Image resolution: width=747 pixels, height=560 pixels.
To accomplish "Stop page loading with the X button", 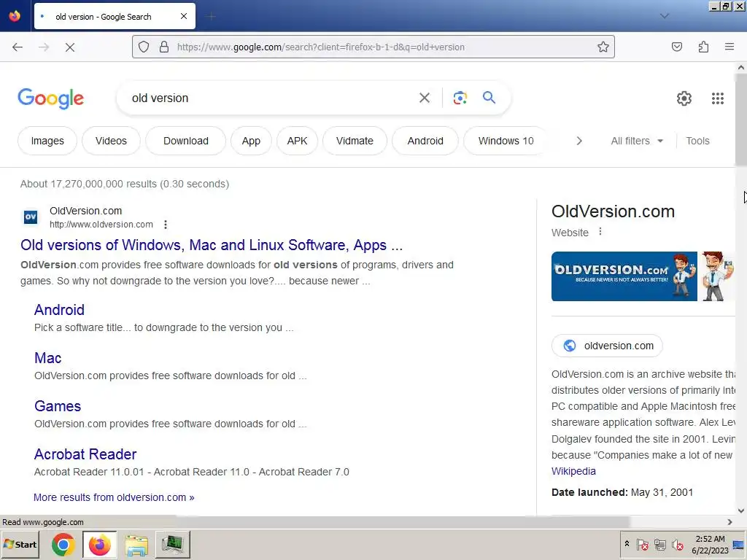I will 70,47.
